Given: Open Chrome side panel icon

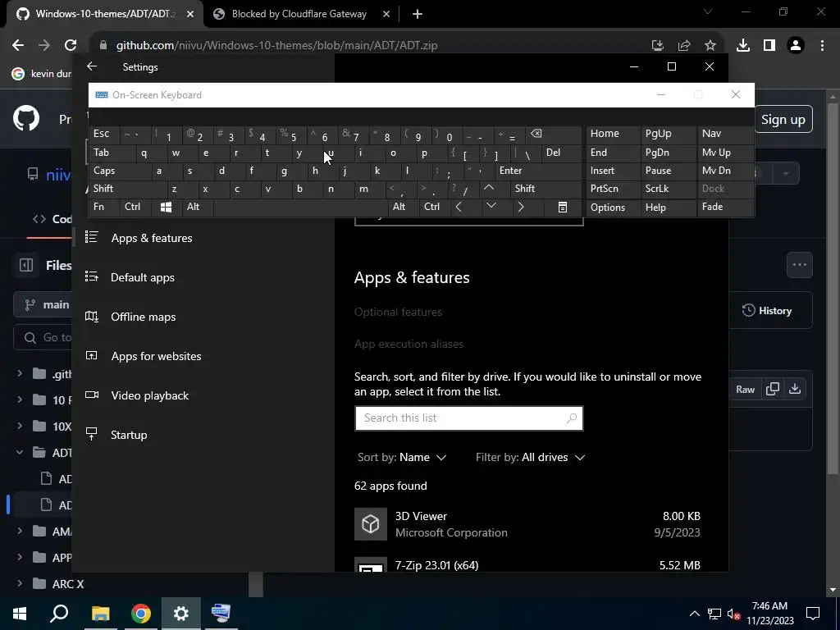Looking at the screenshot, I should [x=769, y=46].
